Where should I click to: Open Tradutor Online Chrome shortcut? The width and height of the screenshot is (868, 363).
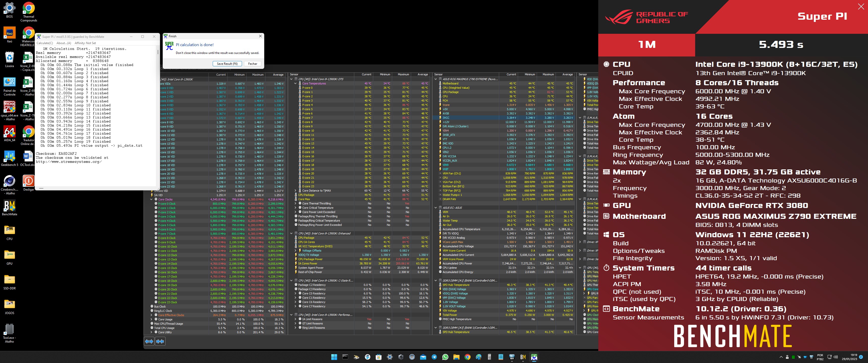click(29, 135)
